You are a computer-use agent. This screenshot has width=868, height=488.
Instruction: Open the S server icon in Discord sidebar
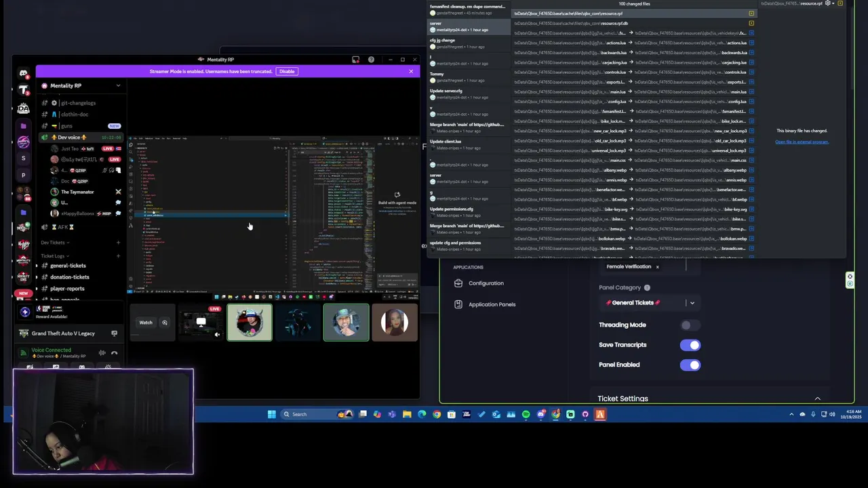(24, 158)
